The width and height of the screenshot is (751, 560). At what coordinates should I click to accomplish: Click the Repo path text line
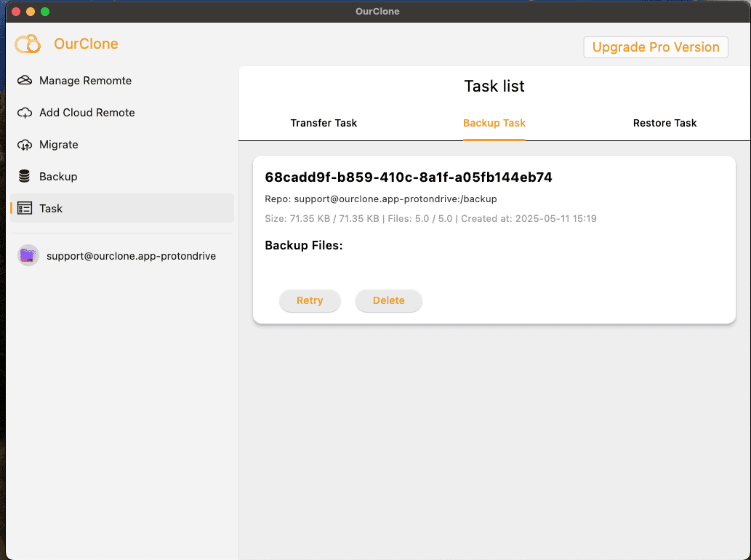point(381,199)
